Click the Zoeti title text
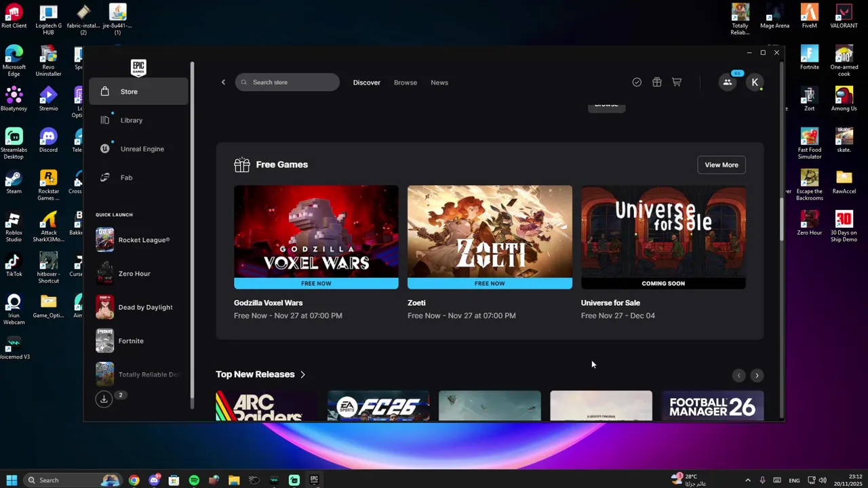The height and width of the screenshot is (488, 868). tap(416, 303)
